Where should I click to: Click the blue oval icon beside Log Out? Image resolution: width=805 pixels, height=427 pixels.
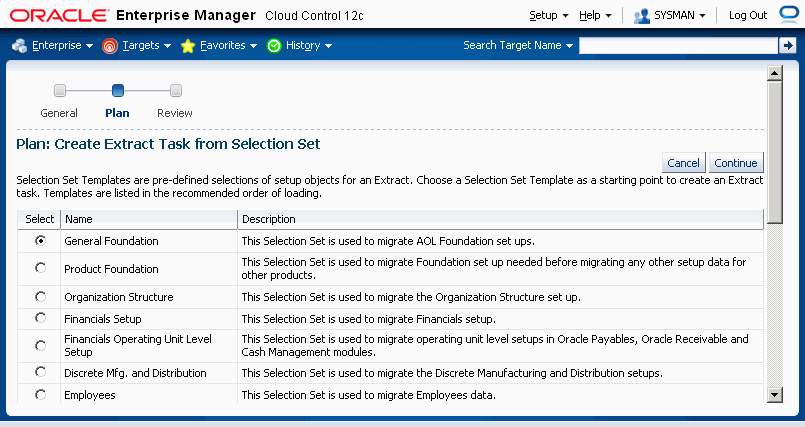(789, 14)
